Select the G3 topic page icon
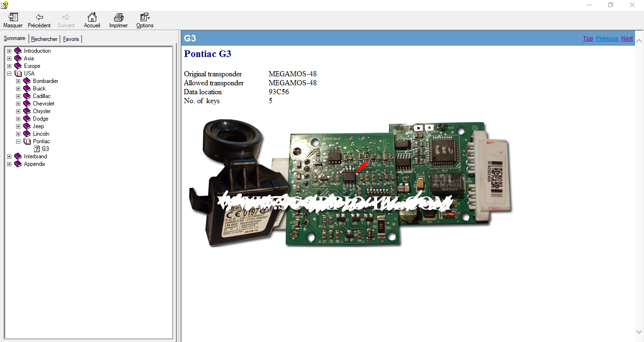This screenshot has width=644, height=342. click(37, 149)
